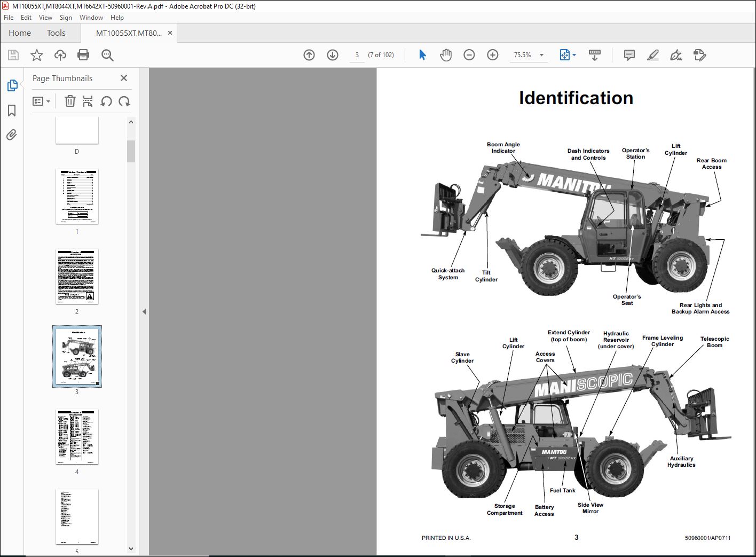Click the Telescopic Boom label
This screenshot has width=756, height=557.
tap(714, 342)
